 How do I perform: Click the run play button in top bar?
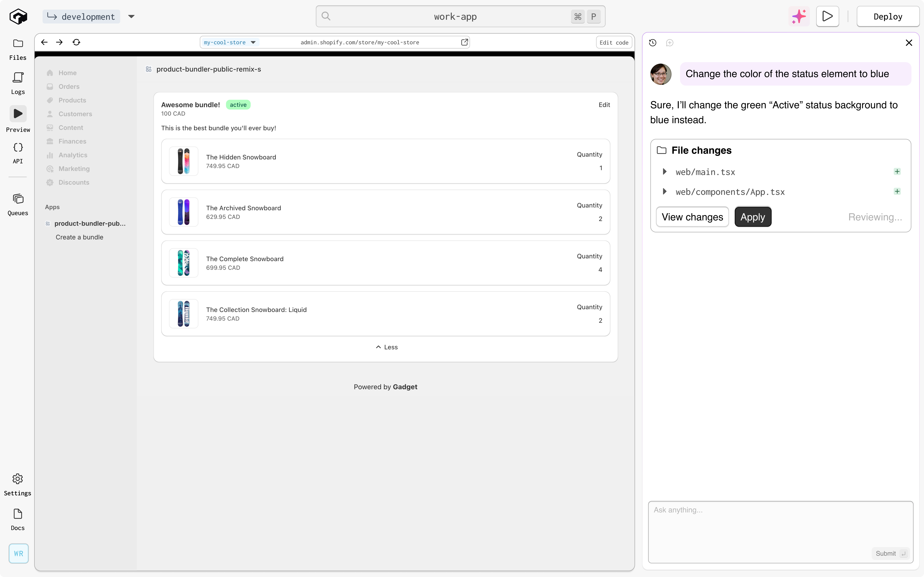(x=827, y=16)
